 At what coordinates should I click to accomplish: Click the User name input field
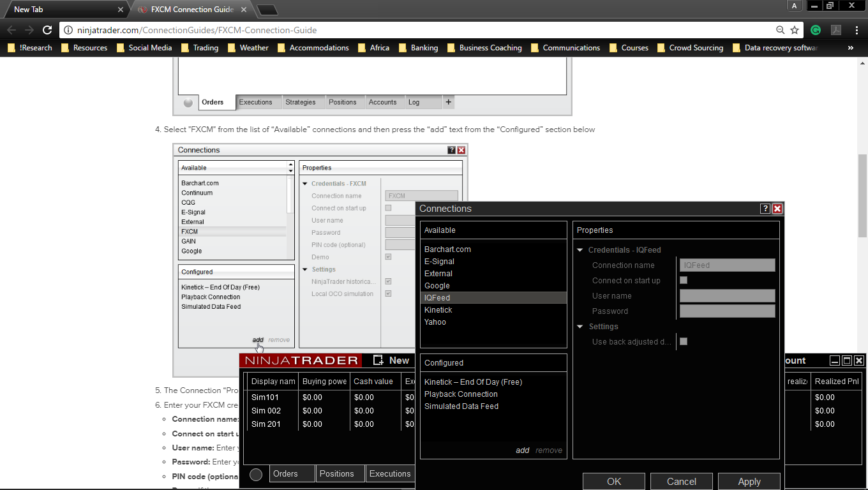728,296
